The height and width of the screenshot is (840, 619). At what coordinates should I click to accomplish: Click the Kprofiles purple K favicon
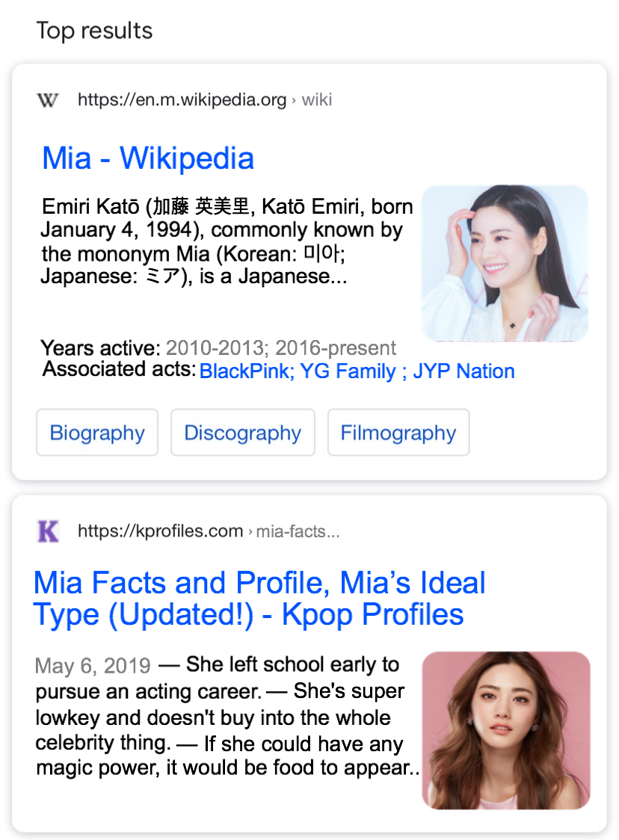48,531
